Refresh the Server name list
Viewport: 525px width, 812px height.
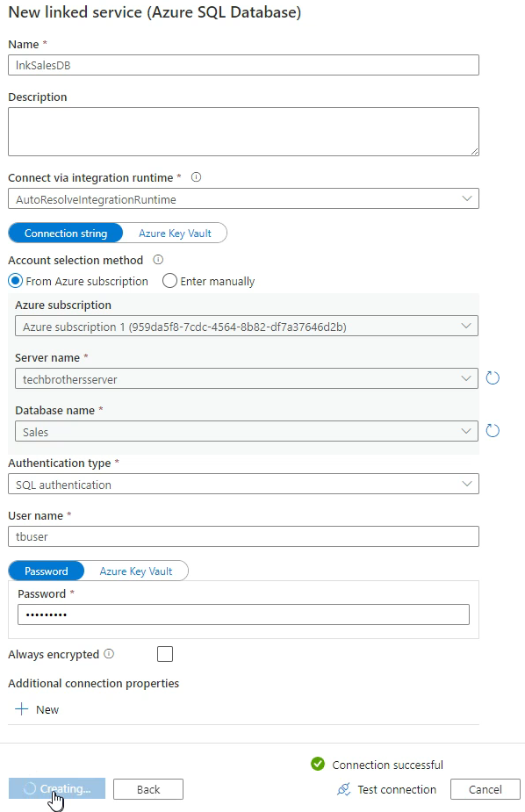click(x=493, y=377)
